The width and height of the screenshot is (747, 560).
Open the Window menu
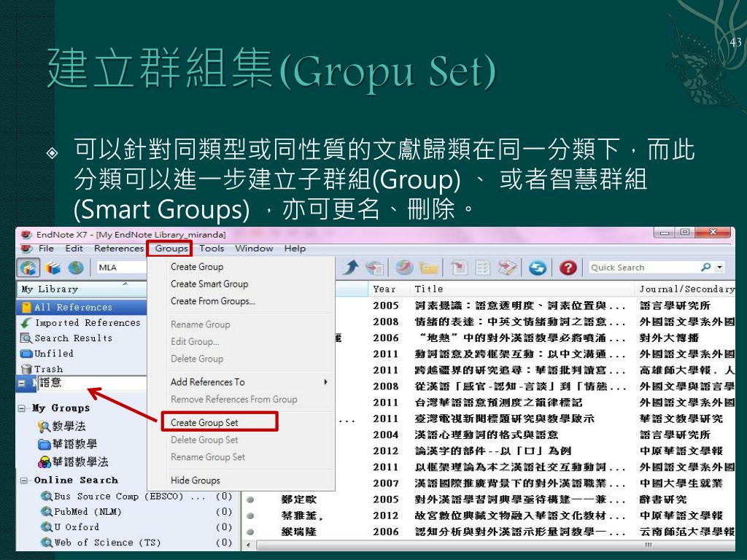point(254,248)
